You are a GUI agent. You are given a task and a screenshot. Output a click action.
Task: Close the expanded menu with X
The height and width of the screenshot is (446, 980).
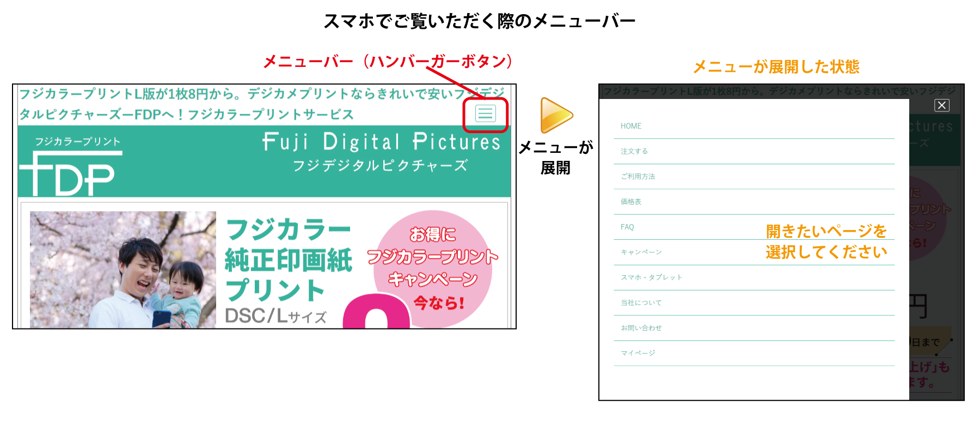tap(942, 106)
